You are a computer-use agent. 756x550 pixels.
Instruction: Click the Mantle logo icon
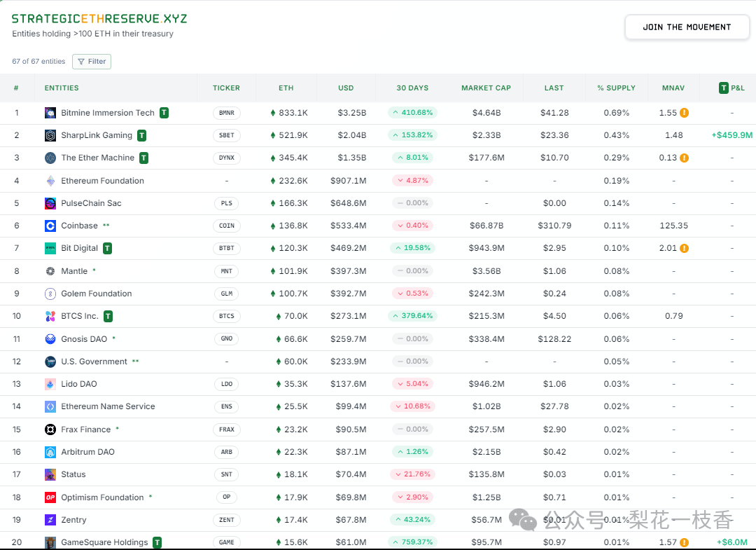pos(50,271)
